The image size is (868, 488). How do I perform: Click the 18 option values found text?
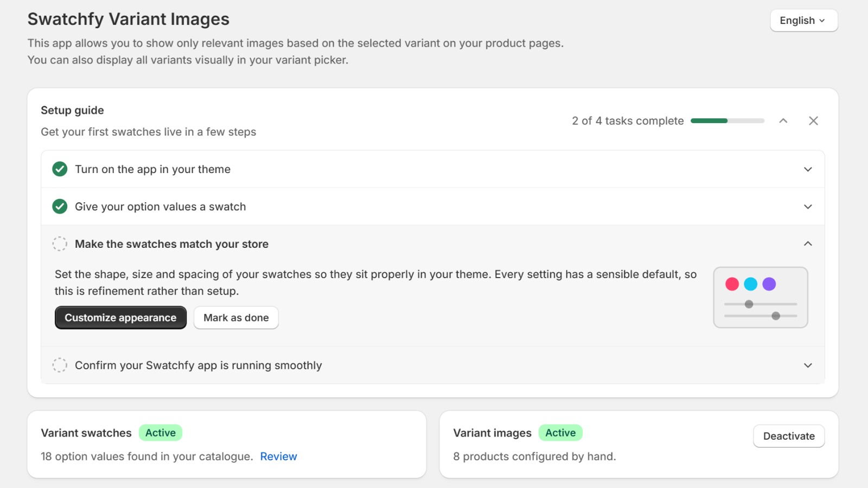coord(147,457)
